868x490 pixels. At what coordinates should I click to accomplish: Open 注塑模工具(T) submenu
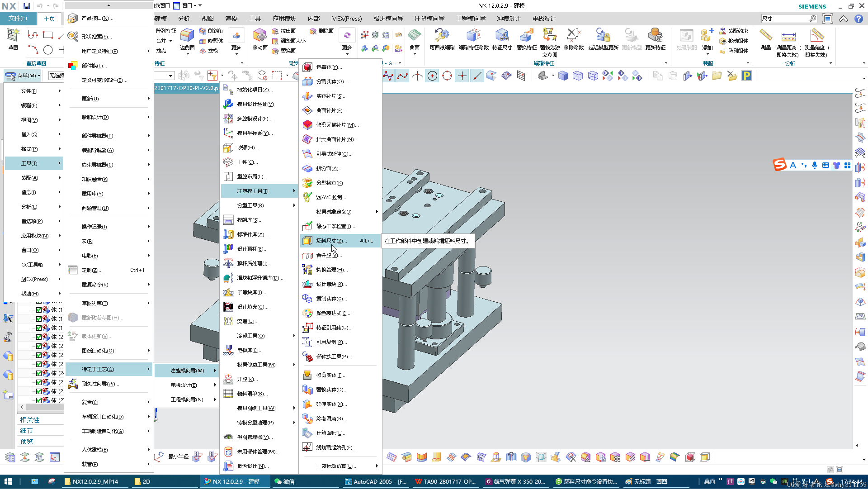(259, 191)
